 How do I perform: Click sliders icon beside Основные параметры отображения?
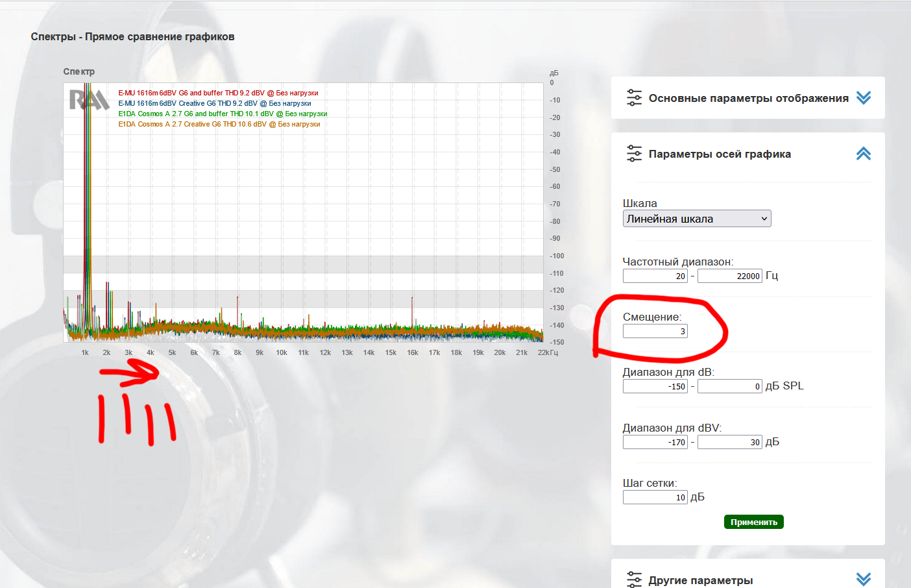pos(634,98)
